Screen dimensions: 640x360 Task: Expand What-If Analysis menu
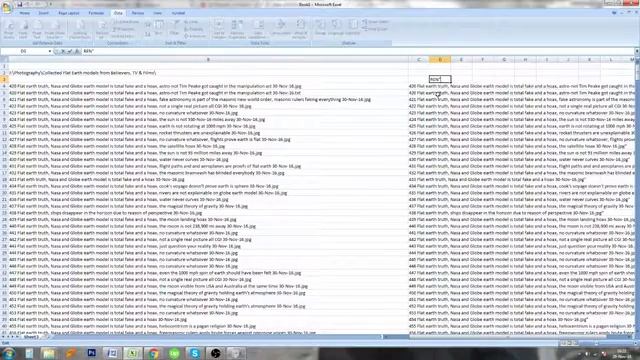click(x=300, y=29)
